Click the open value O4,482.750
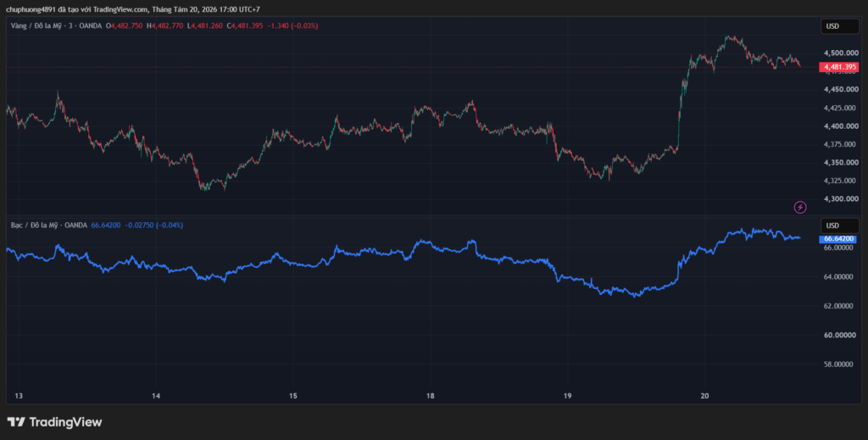The width and height of the screenshot is (868, 440). (124, 26)
